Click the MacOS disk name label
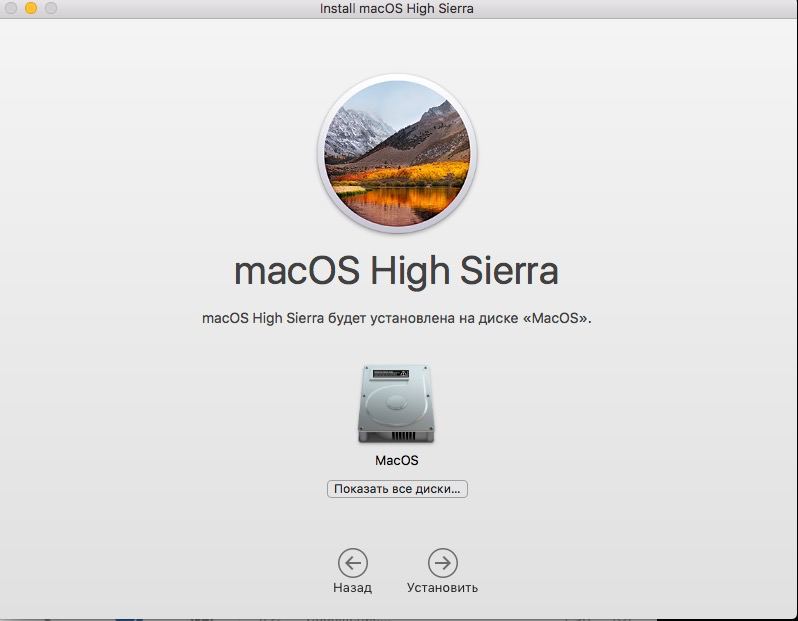 [x=396, y=460]
